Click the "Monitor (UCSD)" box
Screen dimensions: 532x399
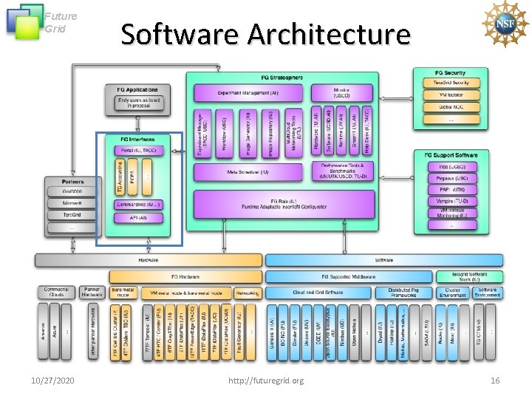pos(341,93)
